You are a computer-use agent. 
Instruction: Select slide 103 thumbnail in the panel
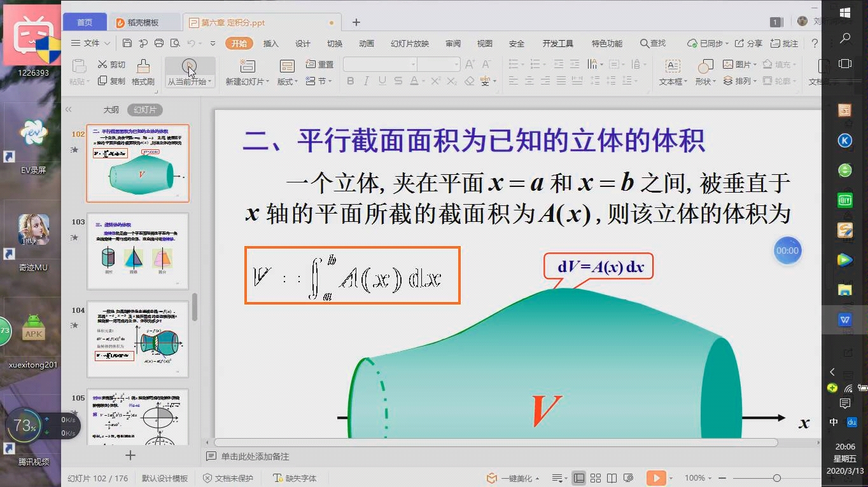pos(137,250)
